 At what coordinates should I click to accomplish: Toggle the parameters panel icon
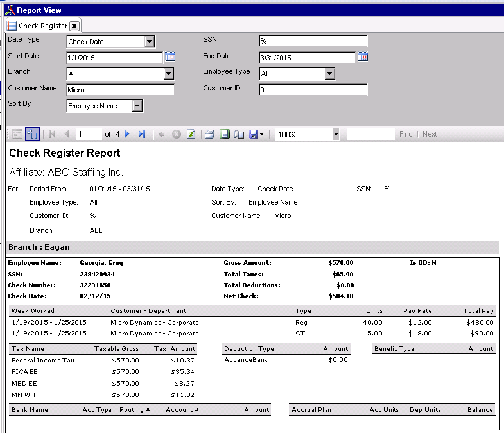click(33, 134)
